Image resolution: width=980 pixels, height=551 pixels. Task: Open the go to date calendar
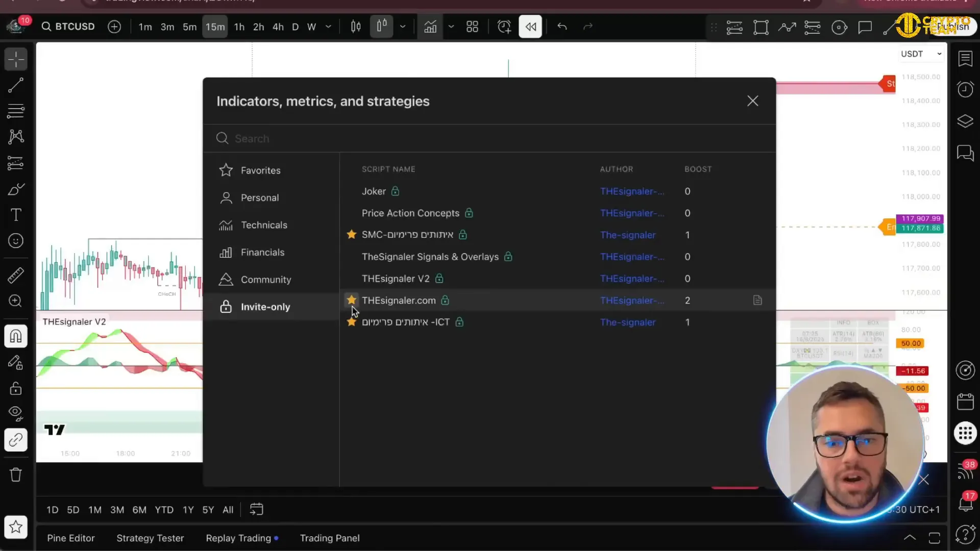tap(256, 510)
